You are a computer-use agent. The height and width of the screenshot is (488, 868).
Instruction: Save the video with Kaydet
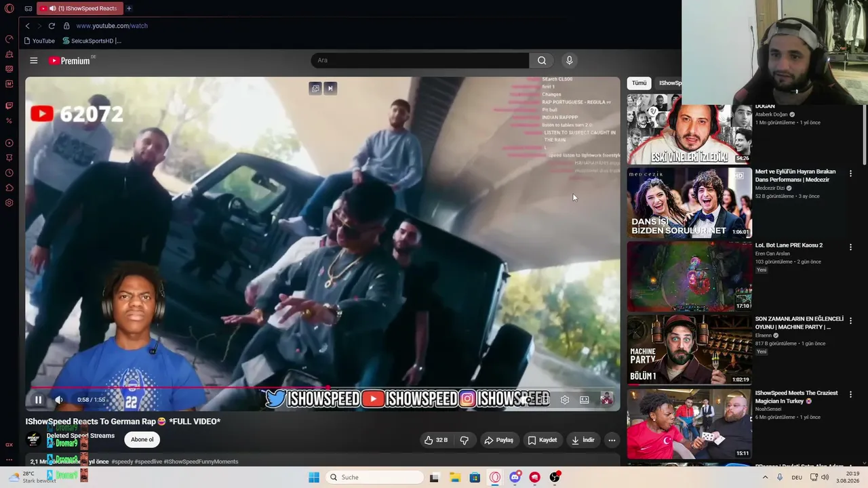(542, 440)
